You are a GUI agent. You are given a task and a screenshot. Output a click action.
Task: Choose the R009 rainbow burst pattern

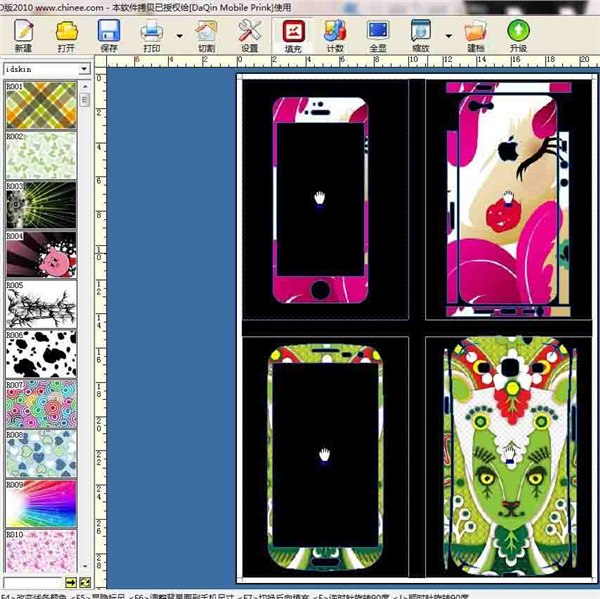pos(41,503)
